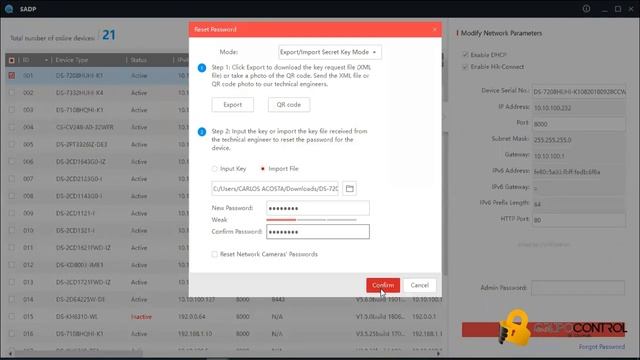Close the Reset Password dialog with X
The height and width of the screenshot is (360, 640).
[x=434, y=29]
